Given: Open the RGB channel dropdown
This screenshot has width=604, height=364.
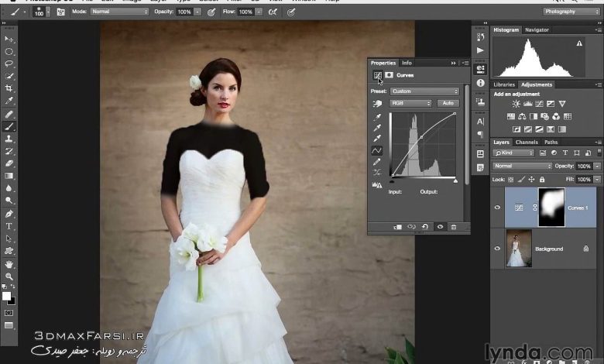Looking at the screenshot, I should click(410, 103).
